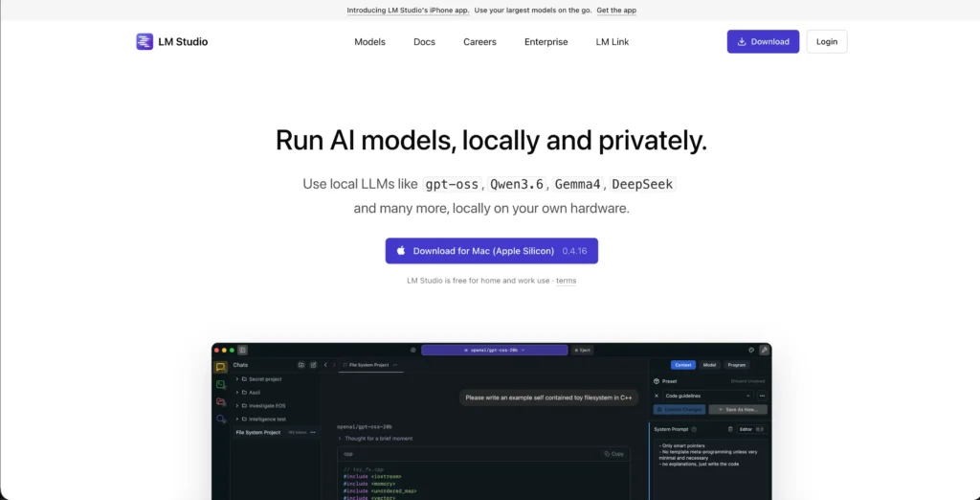The height and width of the screenshot is (500, 980).
Task: Click into the System Prompt text area
Action: 709,469
